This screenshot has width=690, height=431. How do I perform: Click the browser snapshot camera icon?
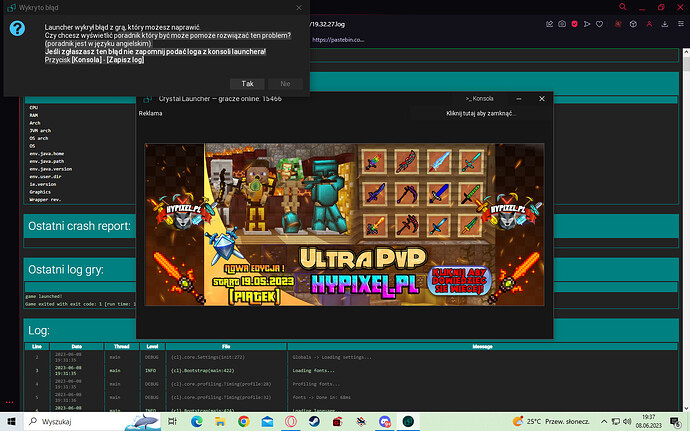(561, 23)
